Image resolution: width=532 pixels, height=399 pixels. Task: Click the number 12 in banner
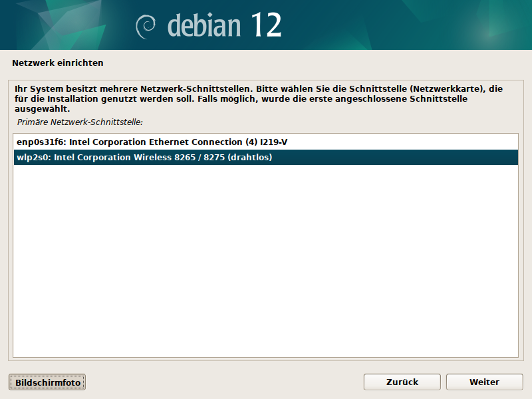pos(266,25)
